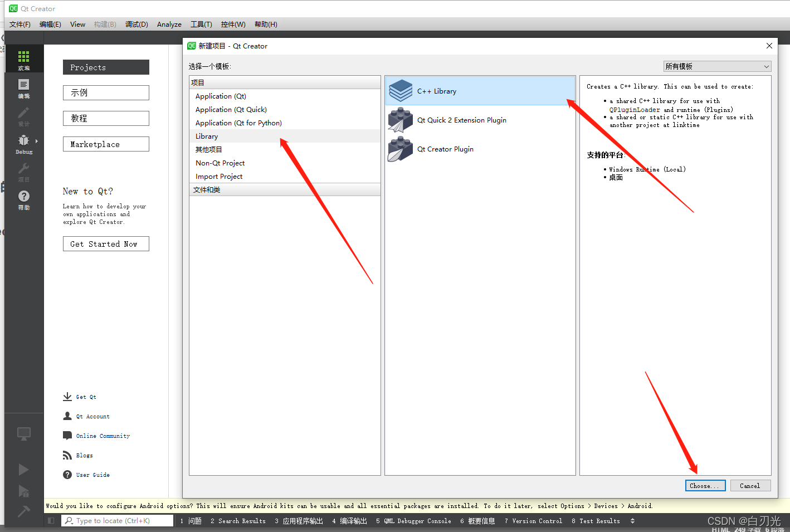Viewport: 790px width, 532px height.
Task: Open the 帮助(H) menu
Action: 266,24
